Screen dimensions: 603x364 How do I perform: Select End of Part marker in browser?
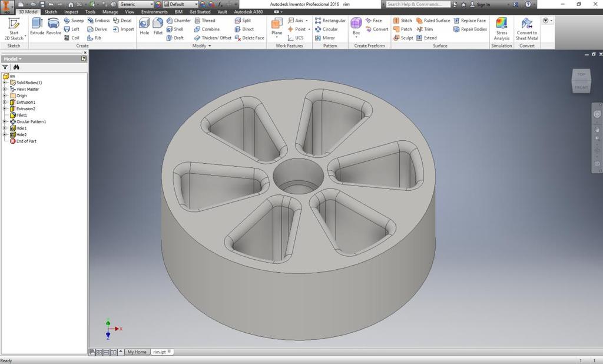pos(23,141)
